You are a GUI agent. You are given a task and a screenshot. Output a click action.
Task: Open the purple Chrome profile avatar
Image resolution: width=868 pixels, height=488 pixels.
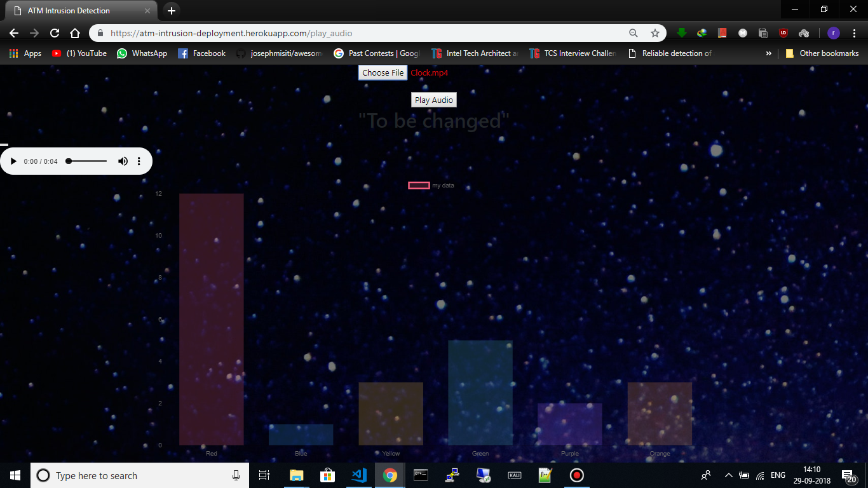(832, 32)
